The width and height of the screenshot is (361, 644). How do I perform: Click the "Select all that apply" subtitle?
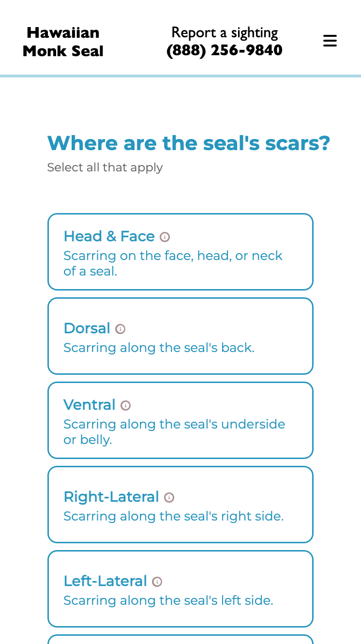click(105, 168)
